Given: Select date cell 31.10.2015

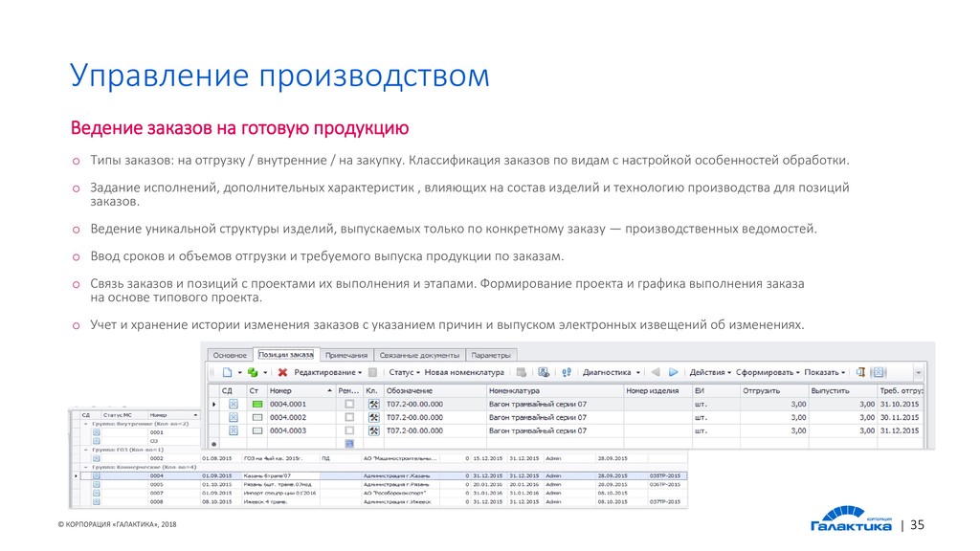Looking at the screenshot, I should tap(900, 405).
